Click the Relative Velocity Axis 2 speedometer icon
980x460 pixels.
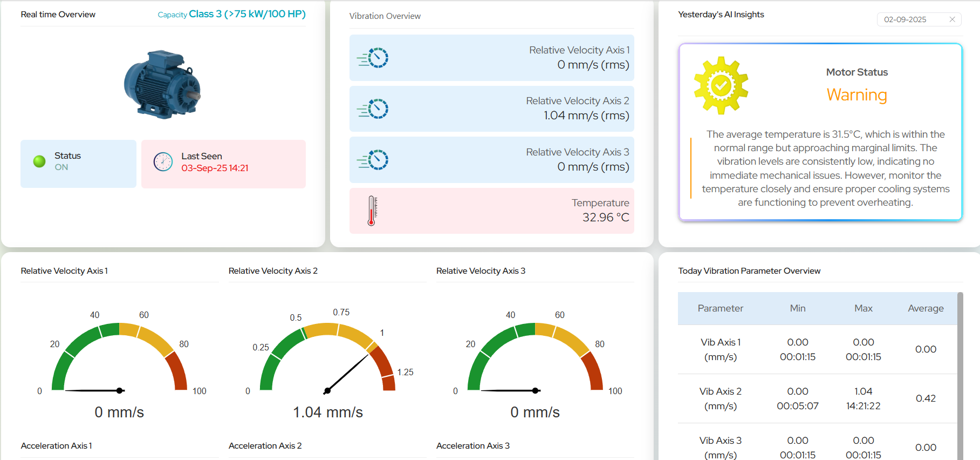tap(373, 109)
